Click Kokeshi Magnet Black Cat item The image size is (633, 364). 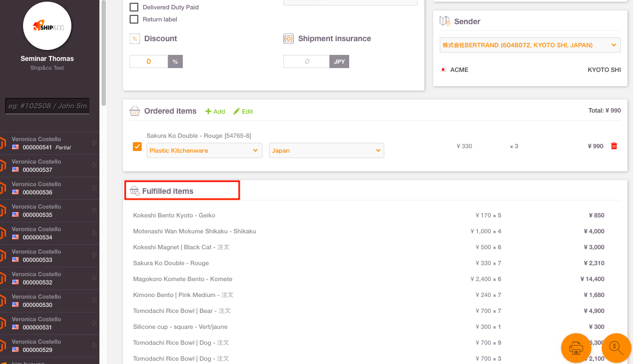click(181, 248)
